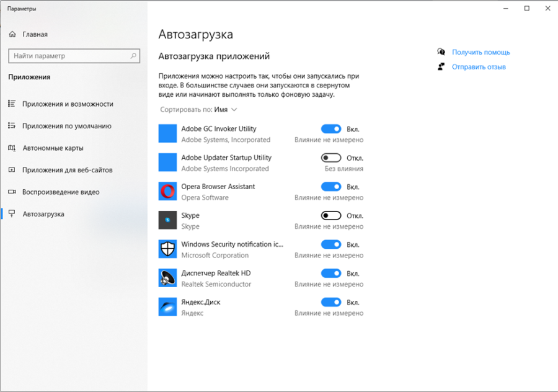Open Приложения для веб-сайтов section
This screenshot has width=558, height=392.
(x=67, y=170)
